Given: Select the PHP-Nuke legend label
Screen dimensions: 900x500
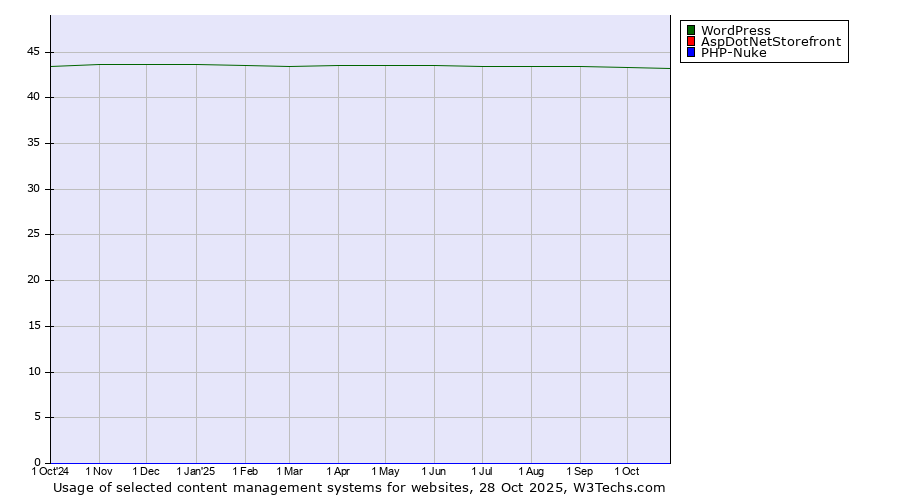Looking at the screenshot, I should 733,53.
